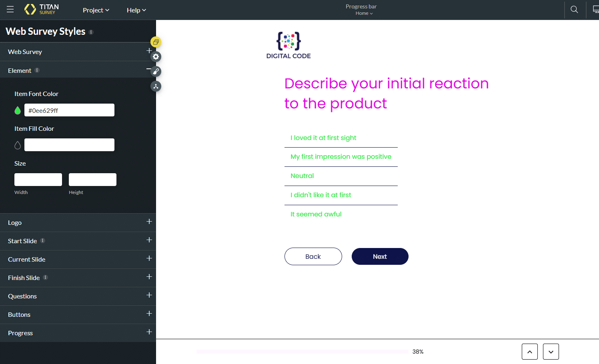The width and height of the screenshot is (599, 364).
Task: Click the Width size input field
Action: click(x=38, y=180)
